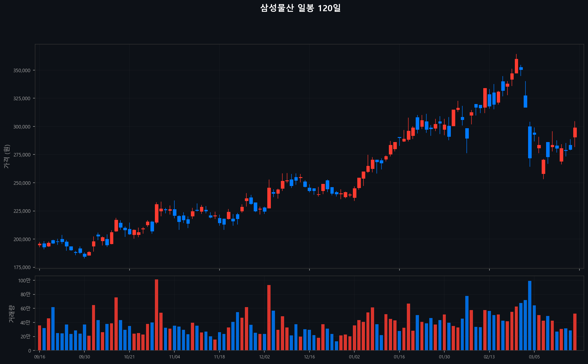Click the 175,000 price axis label
The height and width of the screenshot is (364, 588).
(22, 267)
